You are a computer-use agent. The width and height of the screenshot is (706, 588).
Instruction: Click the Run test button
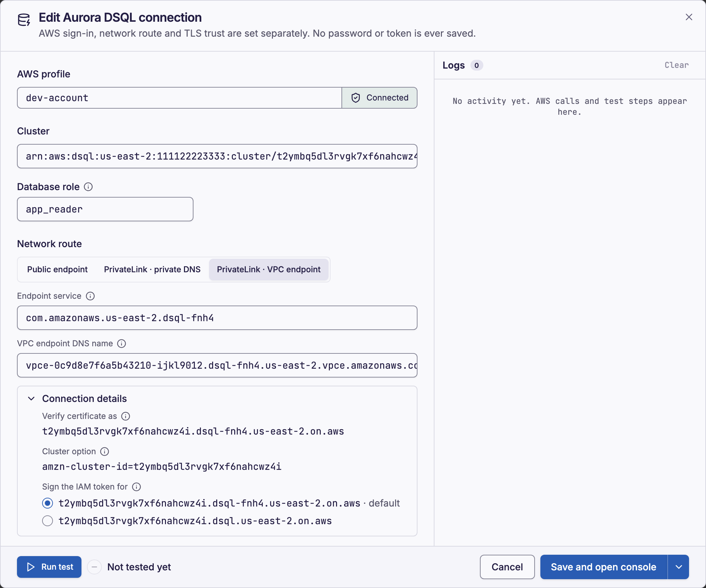[x=49, y=567]
